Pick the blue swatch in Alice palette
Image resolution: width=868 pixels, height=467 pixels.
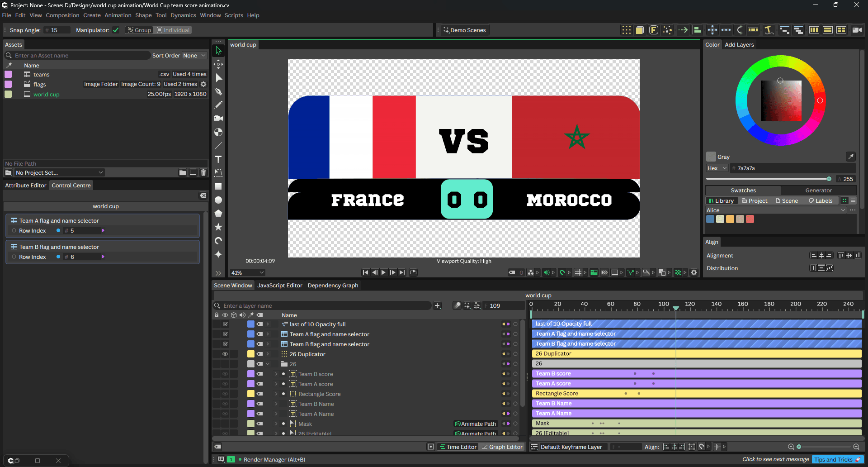click(710, 219)
